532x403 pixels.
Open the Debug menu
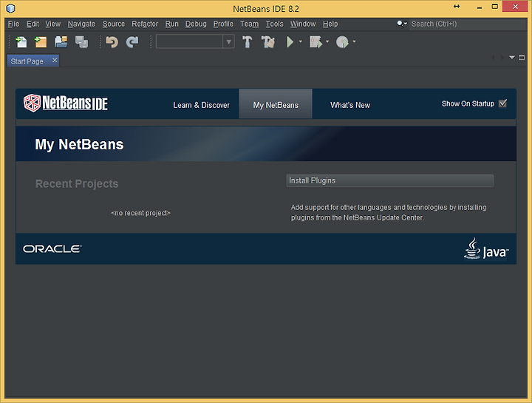point(196,24)
